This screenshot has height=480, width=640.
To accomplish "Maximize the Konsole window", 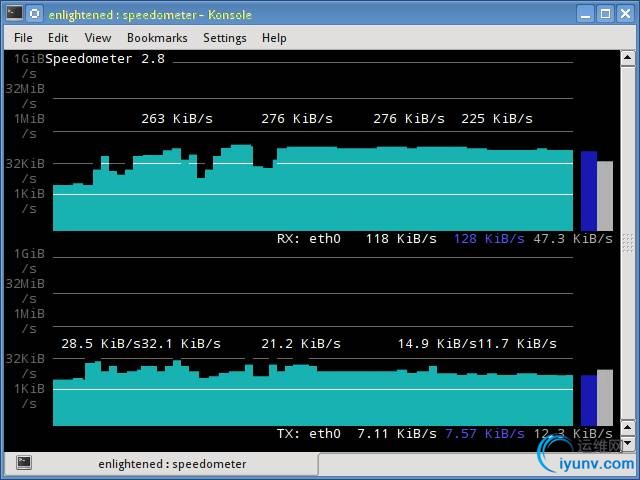I will click(x=605, y=14).
